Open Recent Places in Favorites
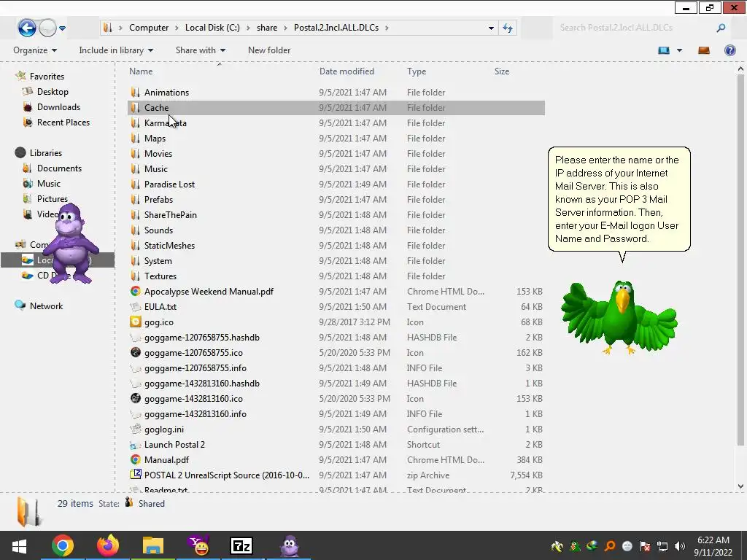This screenshot has height=560, width=747. click(63, 122)
